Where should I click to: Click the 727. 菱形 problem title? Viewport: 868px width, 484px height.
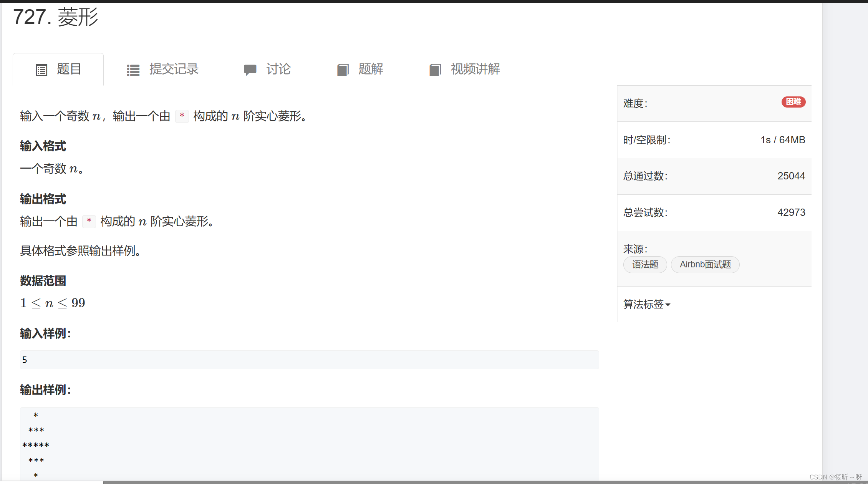coord(56,17)
